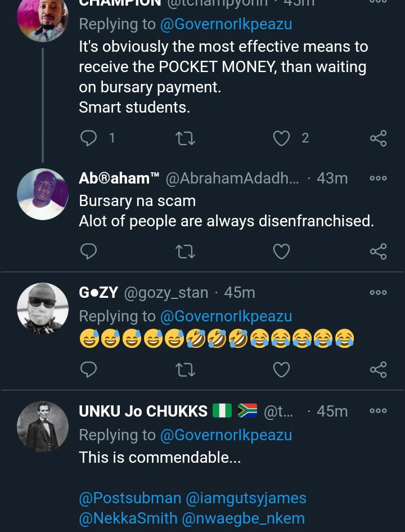Open more options for UNKU Jo CHUKKS tweet
The image size is (405, 532).
(x=378, y=411)
